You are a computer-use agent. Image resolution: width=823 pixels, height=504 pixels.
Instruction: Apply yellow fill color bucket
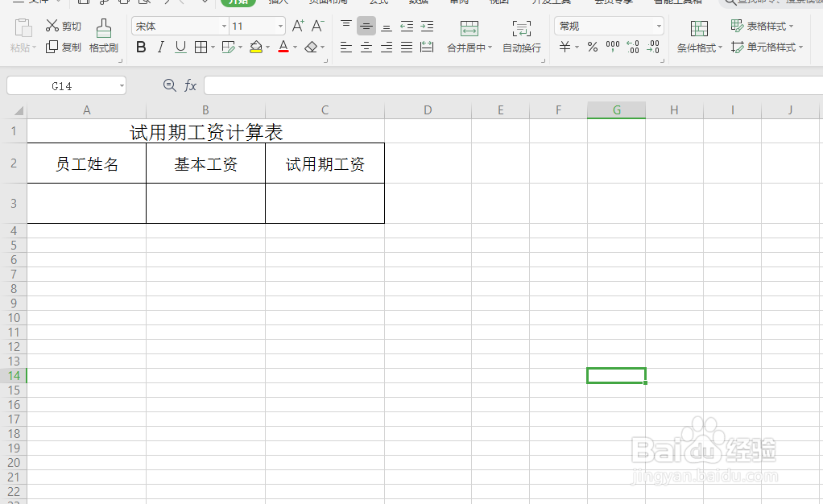[x=255, y=48]
